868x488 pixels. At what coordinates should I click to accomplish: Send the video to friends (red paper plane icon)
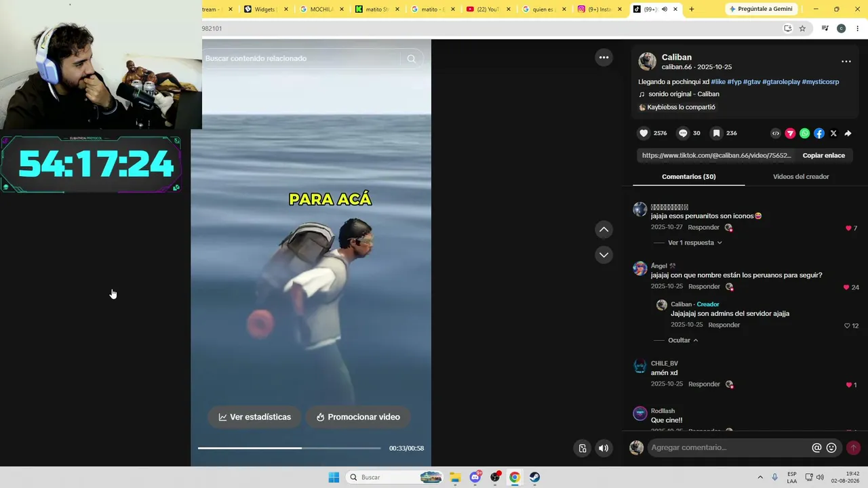790,134
